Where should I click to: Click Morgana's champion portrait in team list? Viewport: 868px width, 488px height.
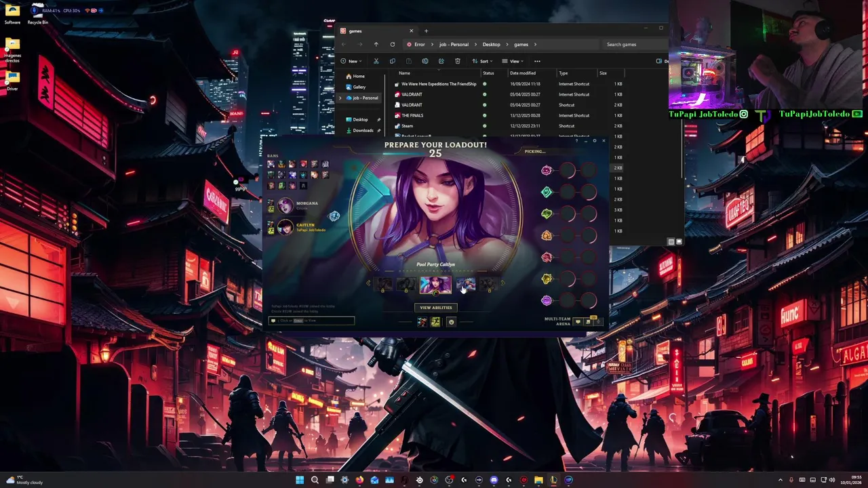coord(285,205)
